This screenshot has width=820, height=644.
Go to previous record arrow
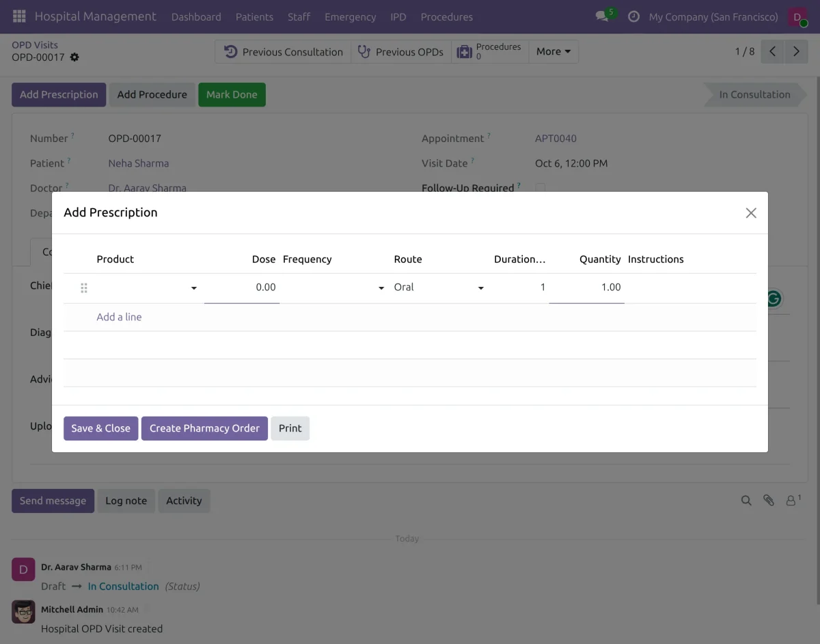pyautogui.click(x=772, y=51)
